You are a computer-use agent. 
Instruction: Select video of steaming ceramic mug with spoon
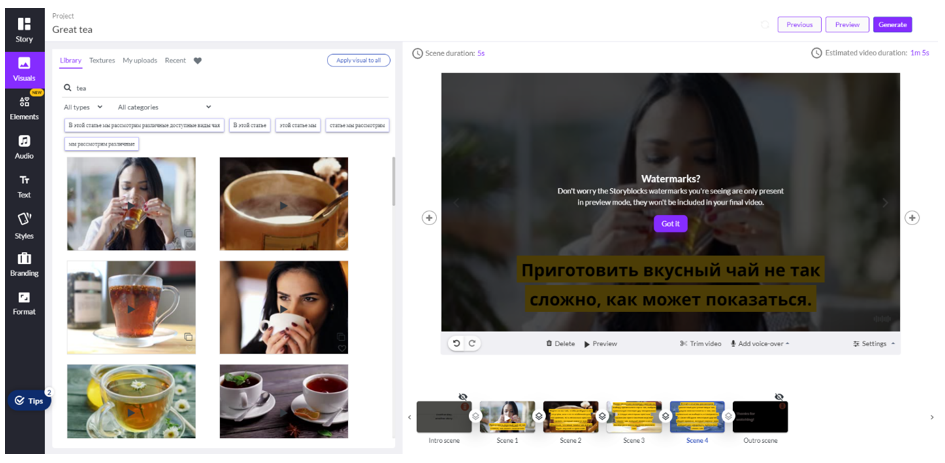tap(284, 204)
